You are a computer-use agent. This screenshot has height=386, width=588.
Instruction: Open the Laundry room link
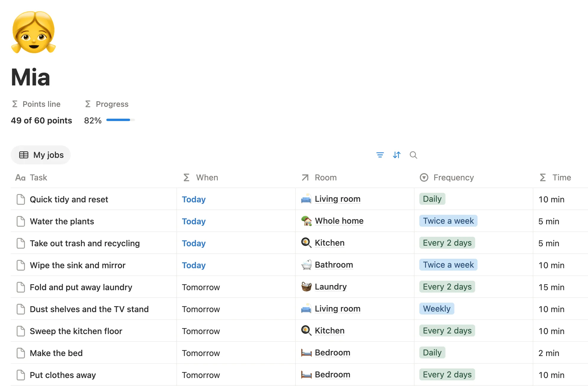click(x=331, y=287)
